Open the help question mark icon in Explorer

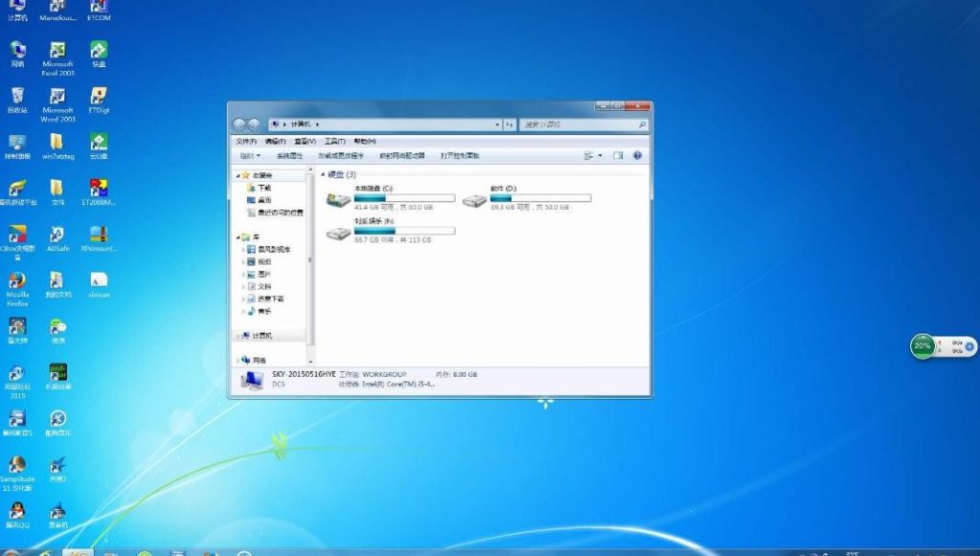click(x=637, y=155)
